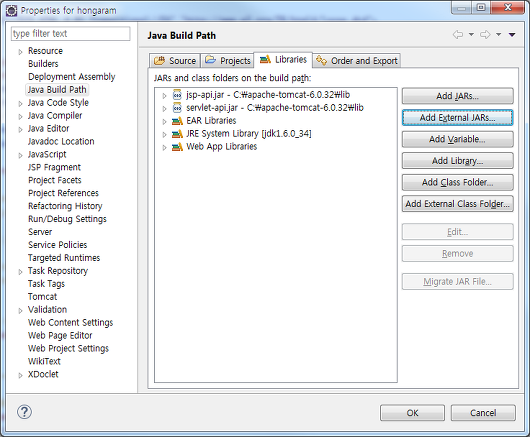Open Run/Debug Settings page

point(67,219)
